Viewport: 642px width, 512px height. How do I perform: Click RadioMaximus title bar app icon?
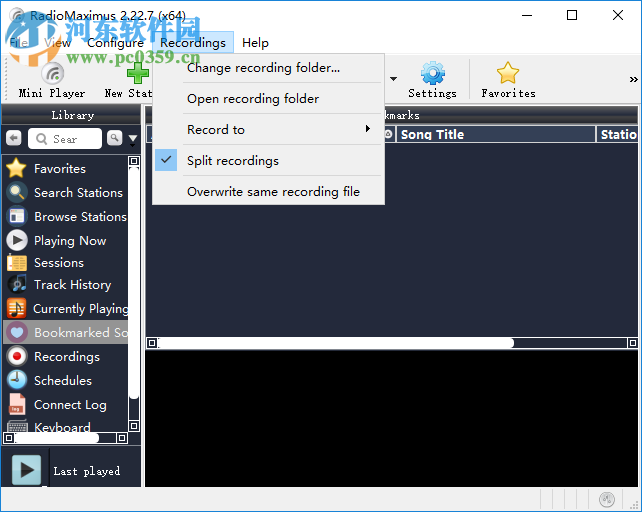(x=17, y=16)
